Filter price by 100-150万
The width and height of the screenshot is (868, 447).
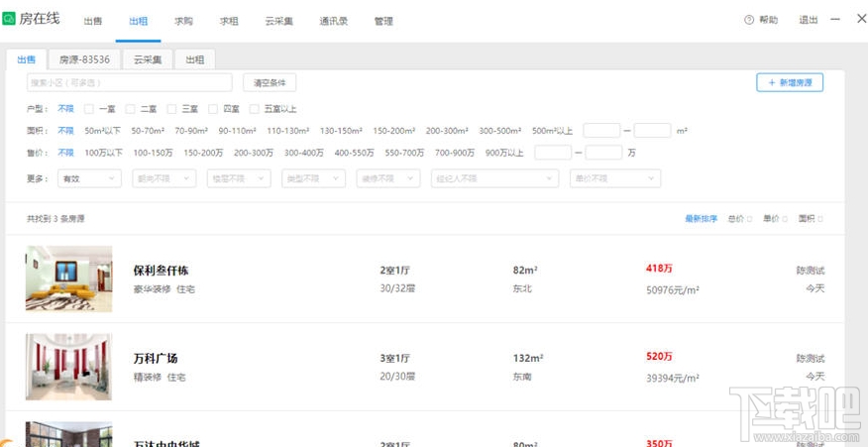click(154, 153)
